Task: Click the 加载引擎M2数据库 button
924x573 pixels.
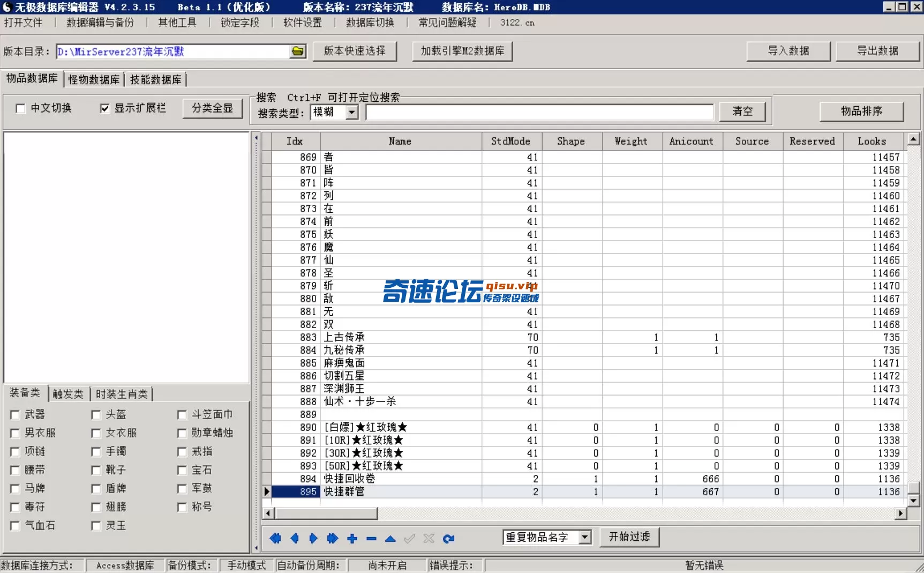Action: (x=462, y=51)
